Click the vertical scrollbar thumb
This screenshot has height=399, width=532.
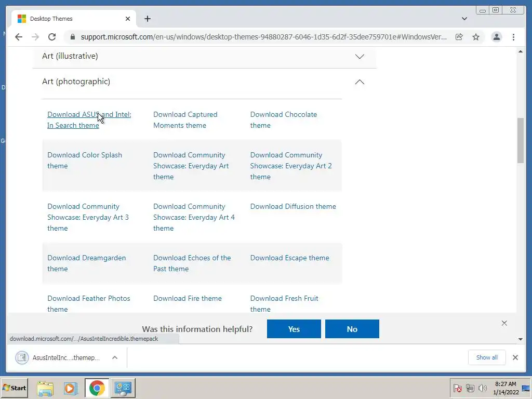coord(521,140)
